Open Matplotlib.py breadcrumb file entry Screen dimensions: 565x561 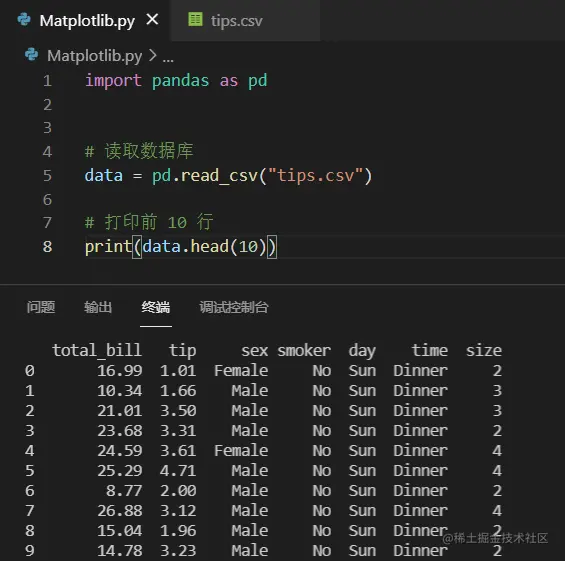(x=94, y=56)
